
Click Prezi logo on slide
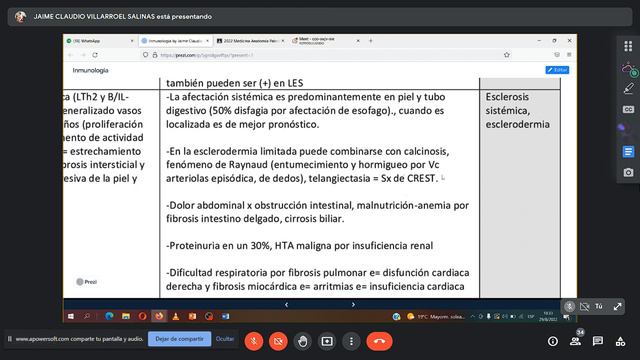(87, 282)
